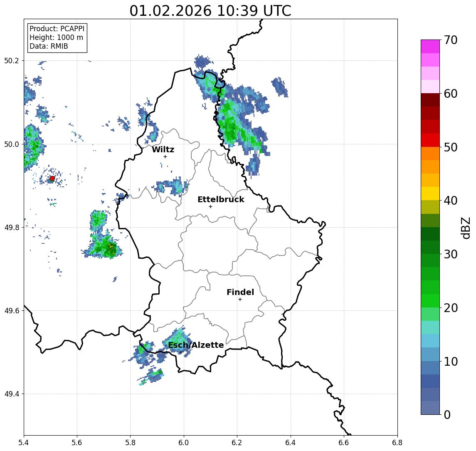Click the 0 tick label on colorbar

pyautogui.click(x=447, y=414)
